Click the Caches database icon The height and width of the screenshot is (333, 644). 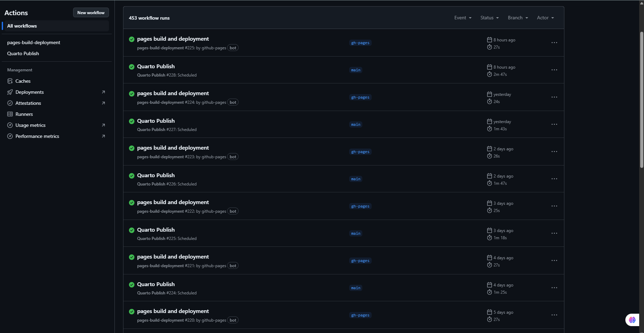[10, 81]
